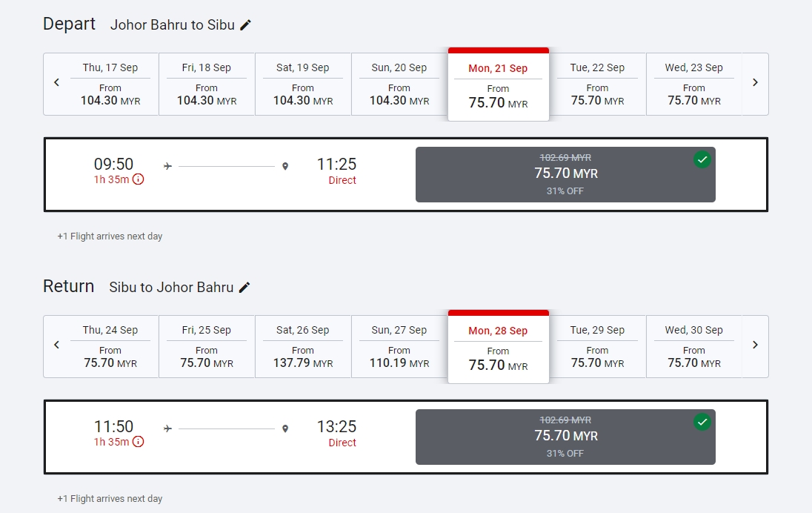
Task: Deselect the 11:50 return fare checkmark
Action: (x=702, y=422)
